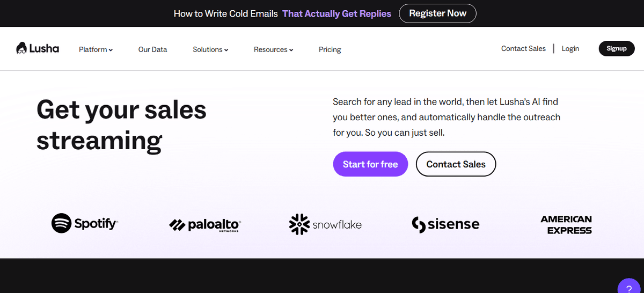
Task: Click the purple Start for free button
Action: (x=370, y=164)
